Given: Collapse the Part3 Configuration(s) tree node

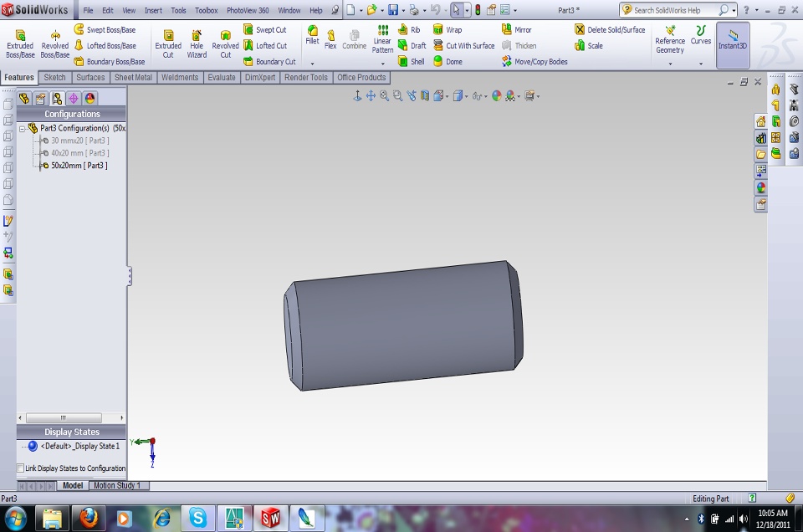Looking at the screenshot, I should coord(23,129).
